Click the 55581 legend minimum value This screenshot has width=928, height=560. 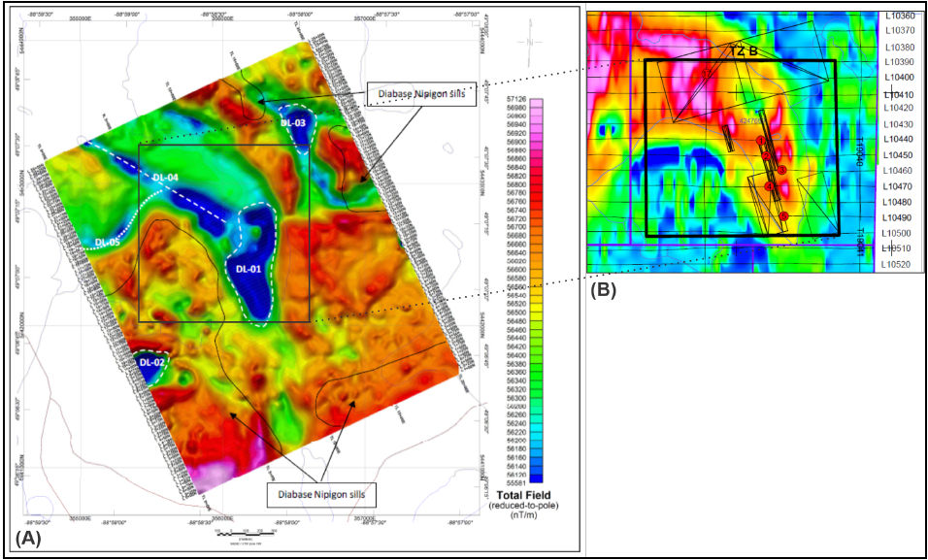[514, 483]
